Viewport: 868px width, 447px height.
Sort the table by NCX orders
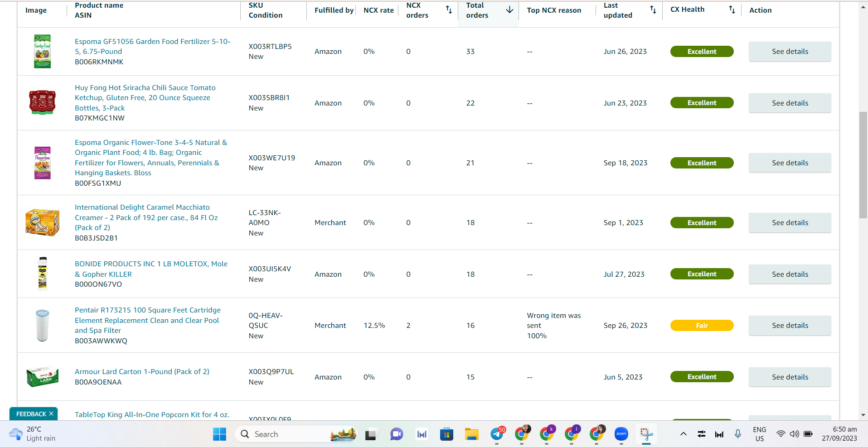coord(449,10)
